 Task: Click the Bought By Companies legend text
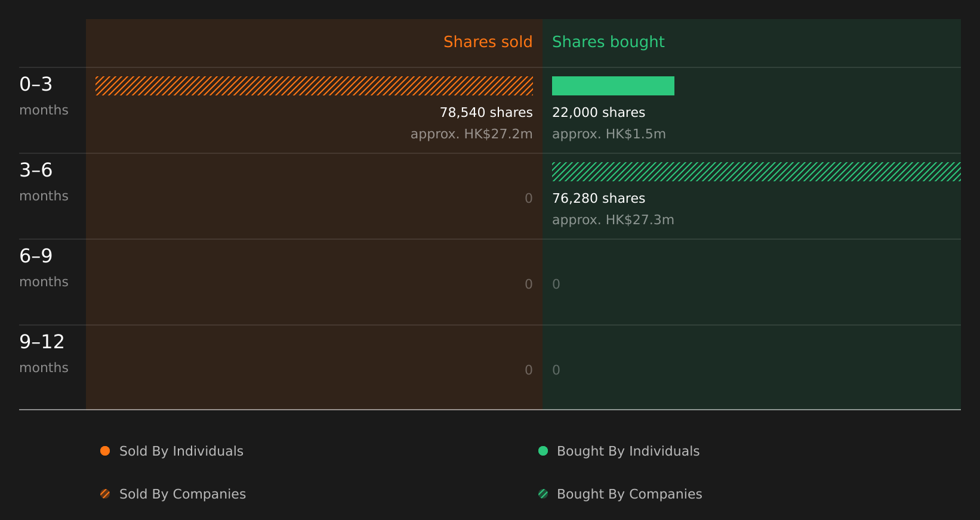[x=629, y=494]
